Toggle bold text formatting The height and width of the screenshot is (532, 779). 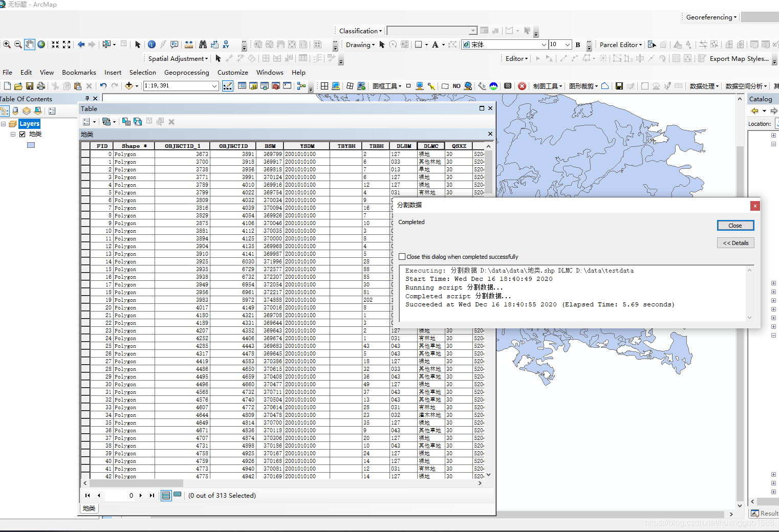(x=578, y=45)
